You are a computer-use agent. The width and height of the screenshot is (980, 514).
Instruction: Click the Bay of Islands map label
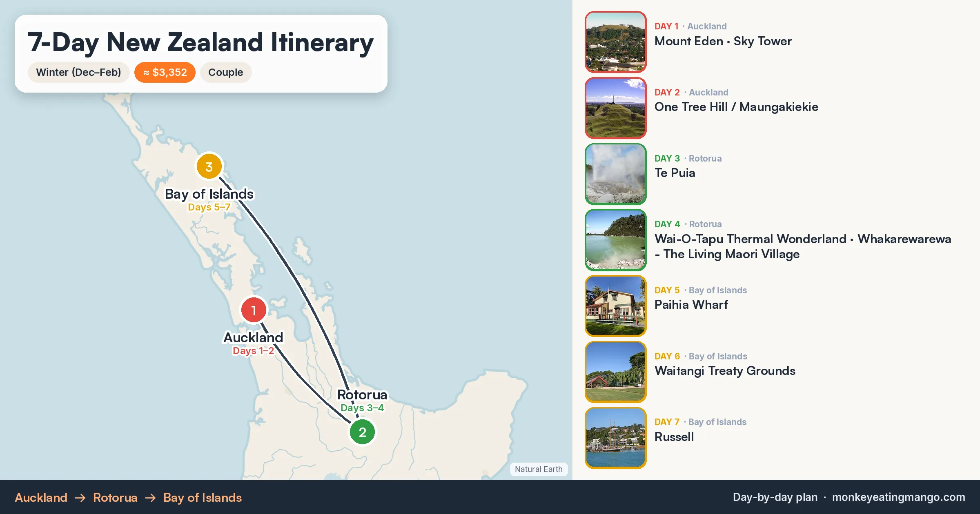click(209, 194)
